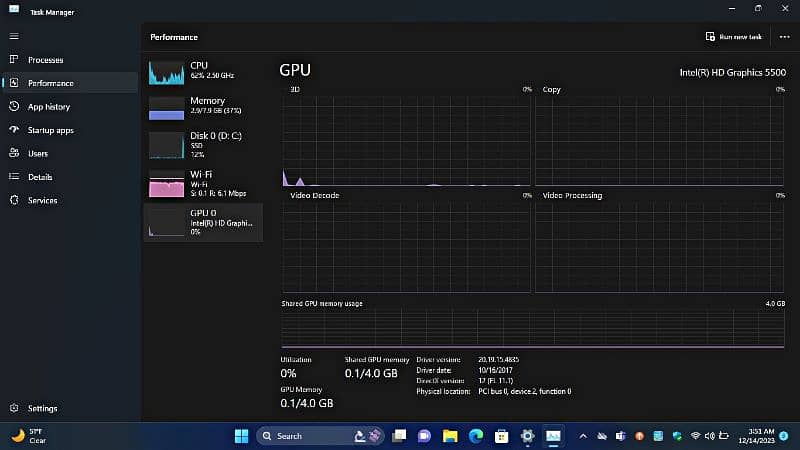Viewport: 800px width, 450px height.
Task: Open the three-dot more options menu
Action: [784, 37]
